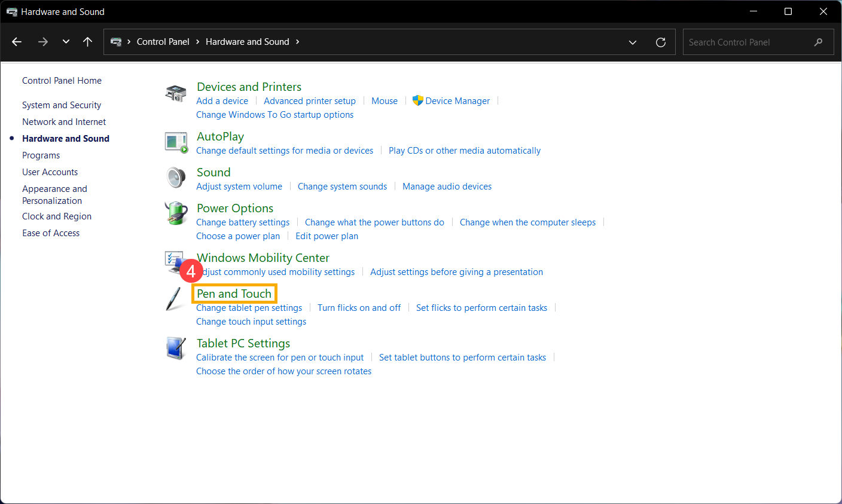Go back with the Back arrow
The width and height of the screenshot is (842, 504).
coord(17,42)
